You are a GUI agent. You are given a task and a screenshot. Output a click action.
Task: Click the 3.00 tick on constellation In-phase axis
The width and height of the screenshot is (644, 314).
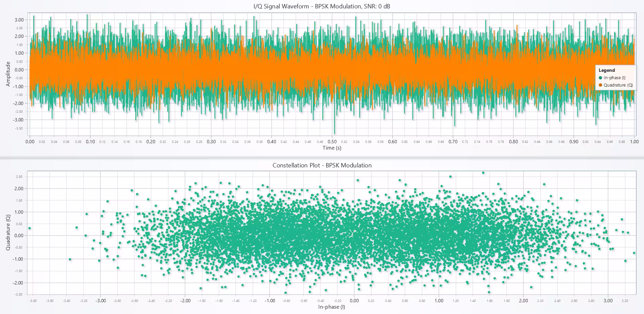click(x=608, y=301)
